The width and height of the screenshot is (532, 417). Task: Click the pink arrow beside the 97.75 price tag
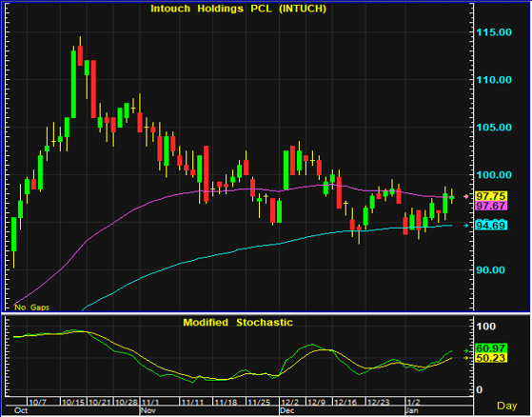click(x=466, y=196)
